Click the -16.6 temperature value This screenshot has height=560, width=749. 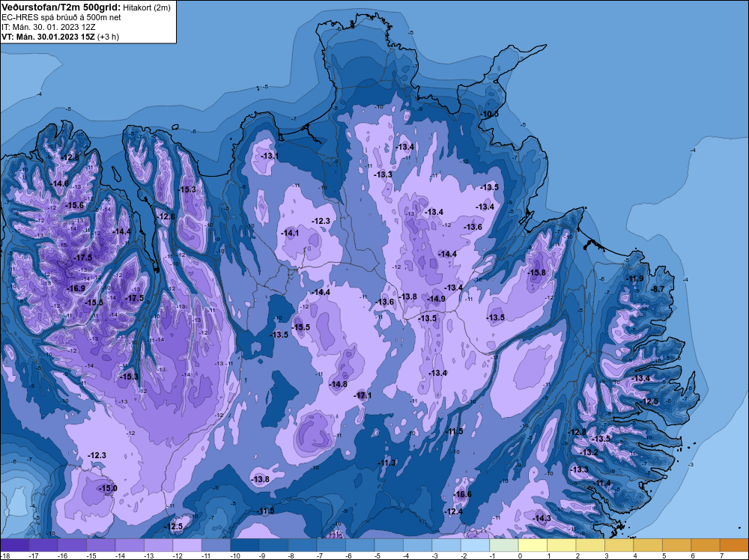[462, 494]
